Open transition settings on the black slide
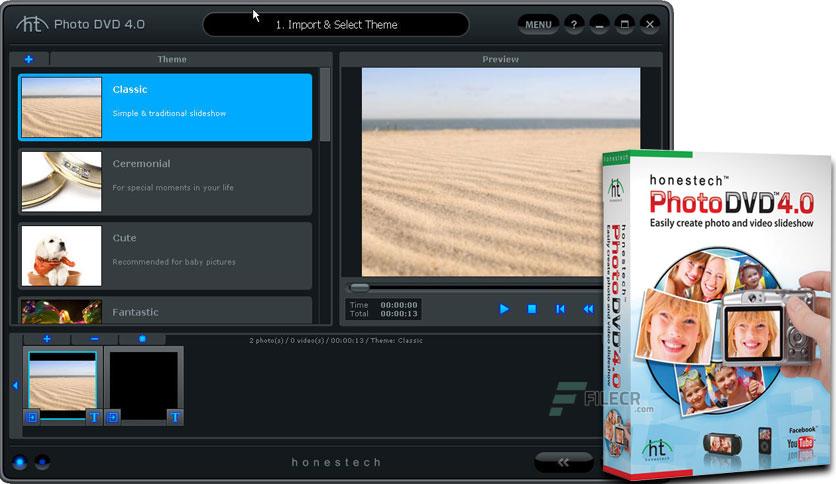Image resolution: width=836 pixels, height=484 pixels. [x=112, y=417]
